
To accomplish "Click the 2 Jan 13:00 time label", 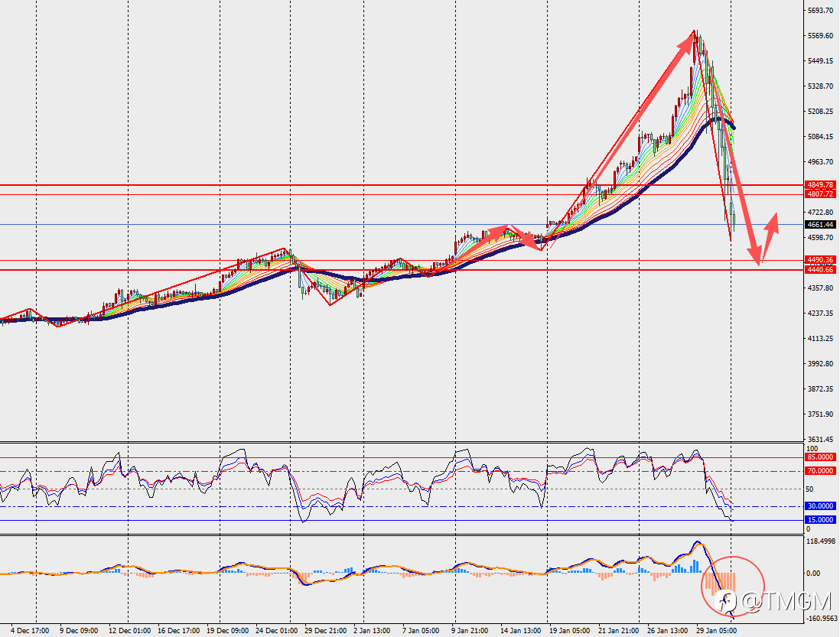I will [x=372, y=631].
